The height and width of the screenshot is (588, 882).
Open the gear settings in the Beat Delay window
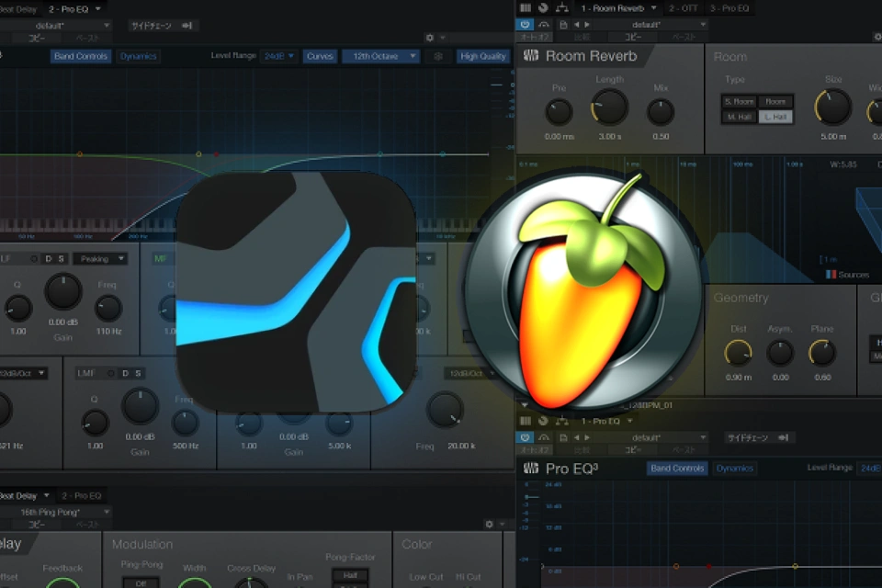(490, 524)
